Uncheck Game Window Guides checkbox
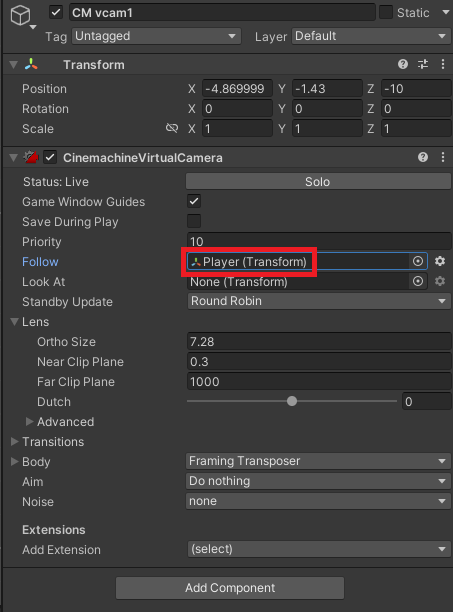453x612 pixels. point(194,201)
